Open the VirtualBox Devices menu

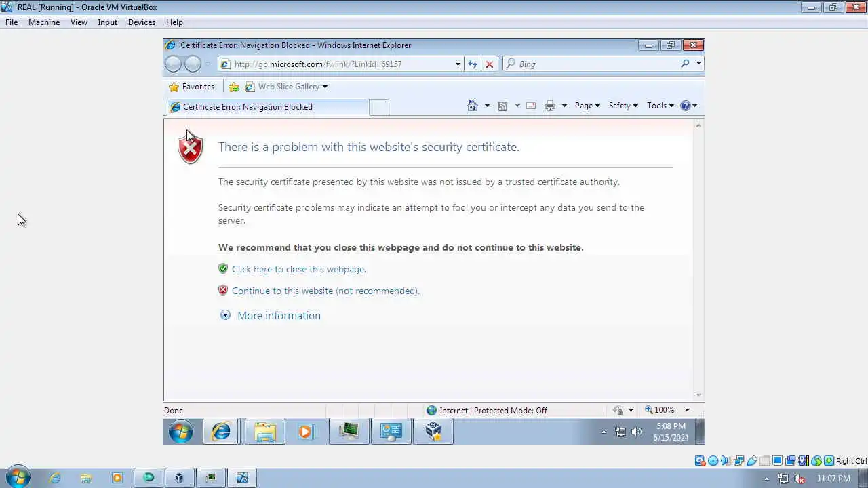[x=141, y=22]
